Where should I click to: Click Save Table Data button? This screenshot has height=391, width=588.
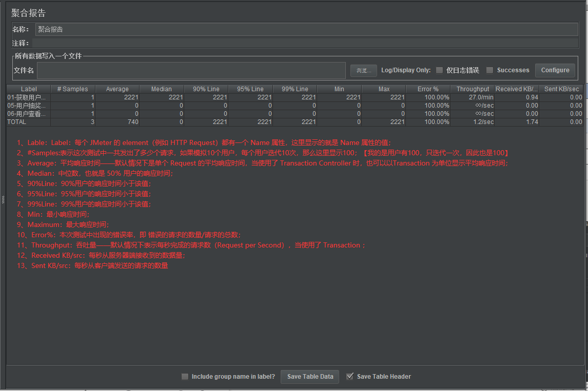pos(310,376)
